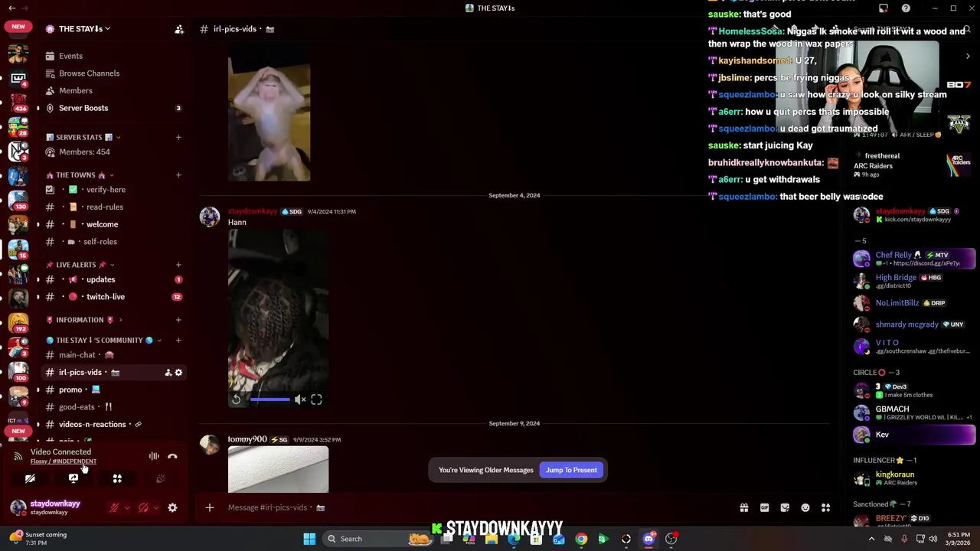This screenshot has width=980, height=551.
Task: Open the monkey image attachment
Action: tap(269, 113)
